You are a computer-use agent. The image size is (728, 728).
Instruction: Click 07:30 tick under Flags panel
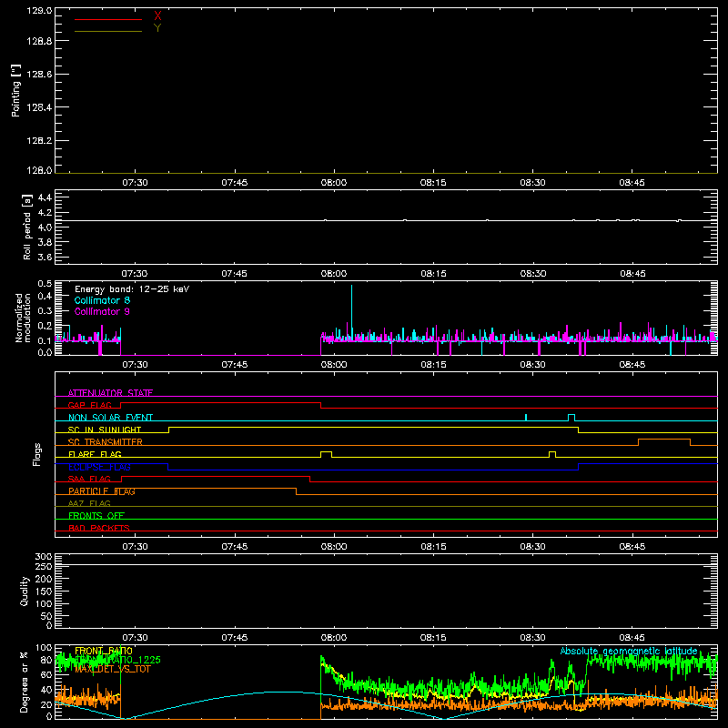[x=135, y=547]
